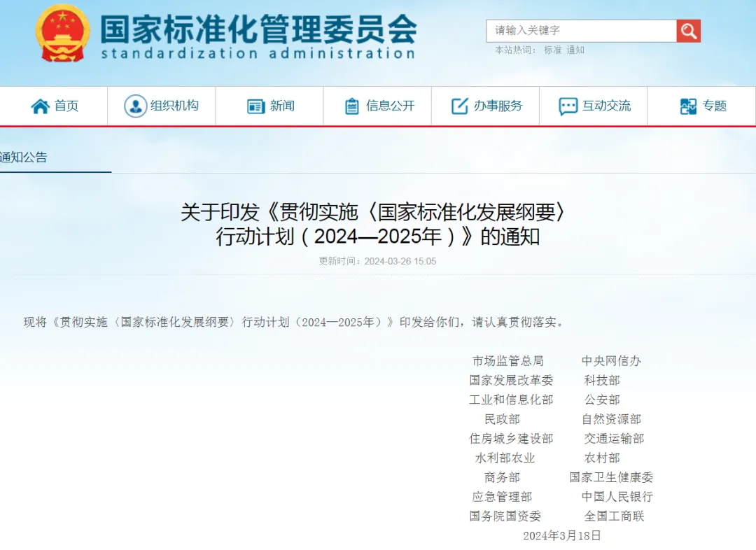
Task: Click the chat bubble icon beside 互动交流
Action: click(568, 106)
